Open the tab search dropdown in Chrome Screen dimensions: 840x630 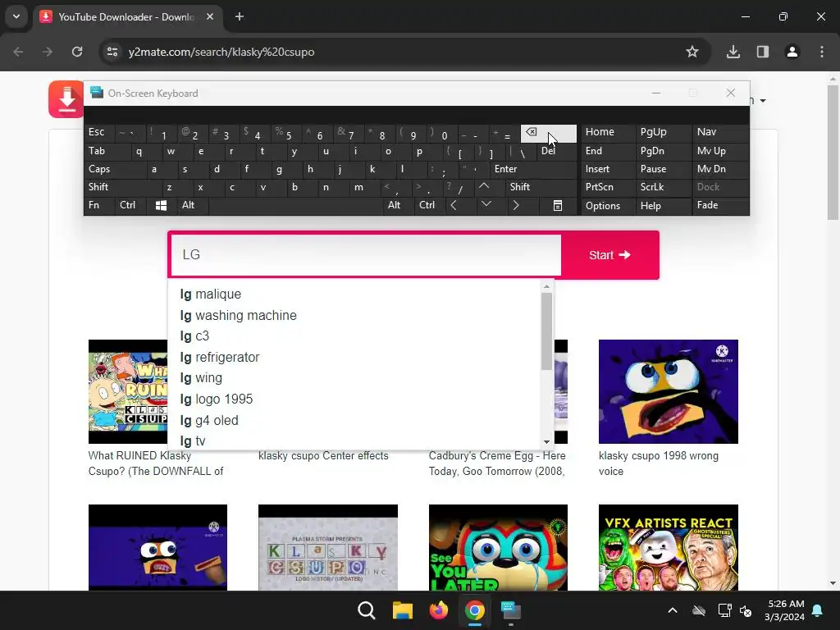point(16,16)
